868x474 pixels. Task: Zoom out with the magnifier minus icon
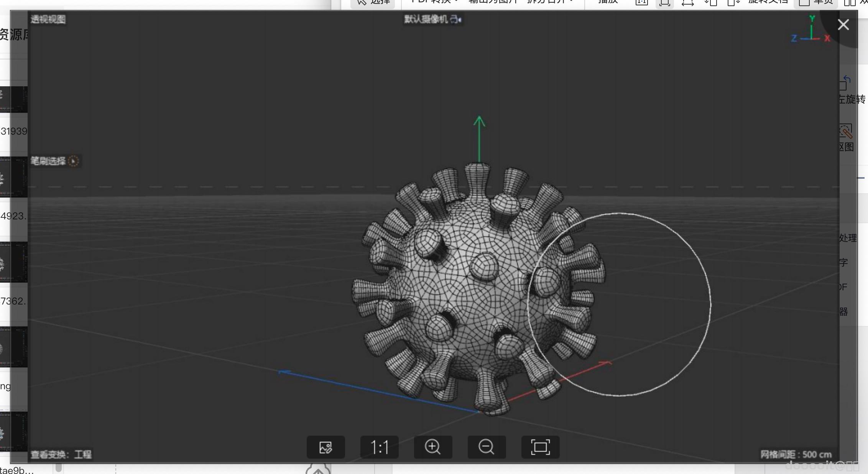click(x=487, y=447)
